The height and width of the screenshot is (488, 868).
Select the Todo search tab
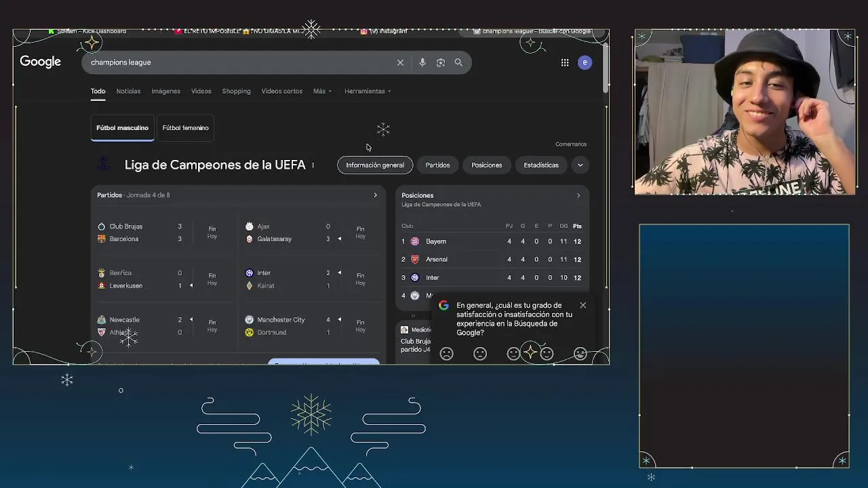98,91
